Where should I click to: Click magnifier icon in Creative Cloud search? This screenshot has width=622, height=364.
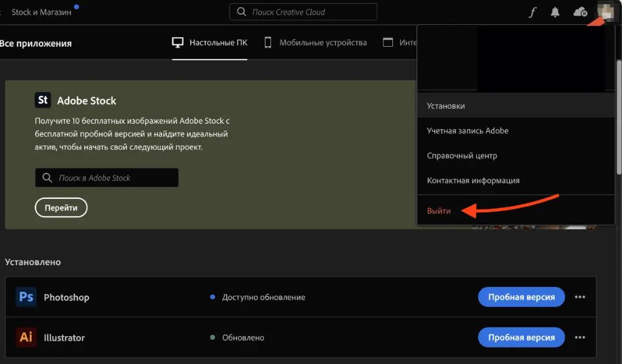[x=242, y=12]
